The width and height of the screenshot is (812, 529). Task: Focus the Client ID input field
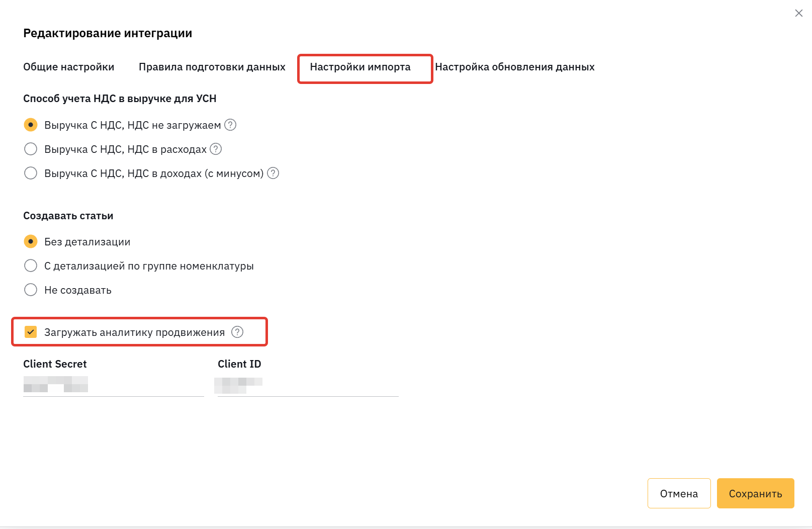click(308, 385)
